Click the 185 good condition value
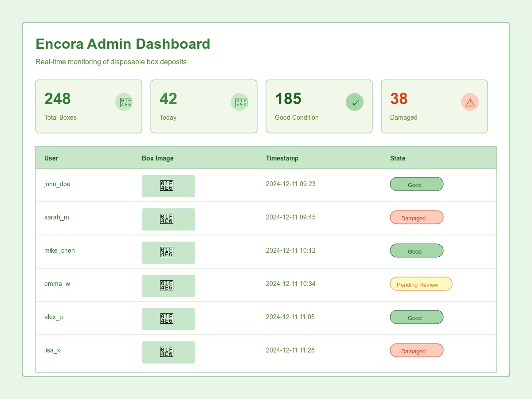 (x=288, y=99)
